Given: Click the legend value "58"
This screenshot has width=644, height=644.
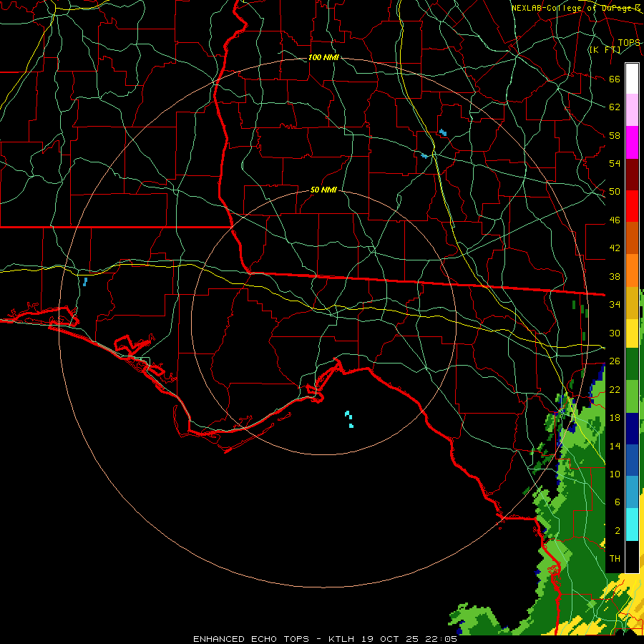Looking at the screenshot, I should tap(615, 135).
